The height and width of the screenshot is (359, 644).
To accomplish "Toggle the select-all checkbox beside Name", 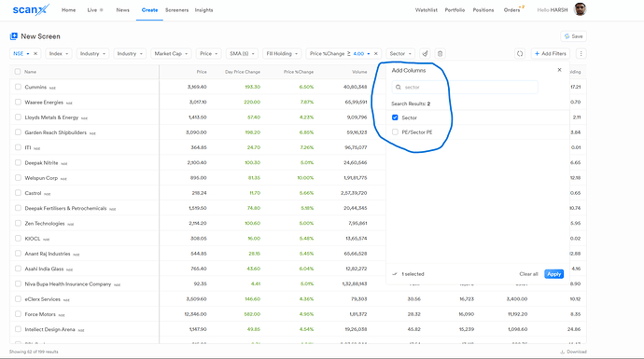I will [17, 72].
